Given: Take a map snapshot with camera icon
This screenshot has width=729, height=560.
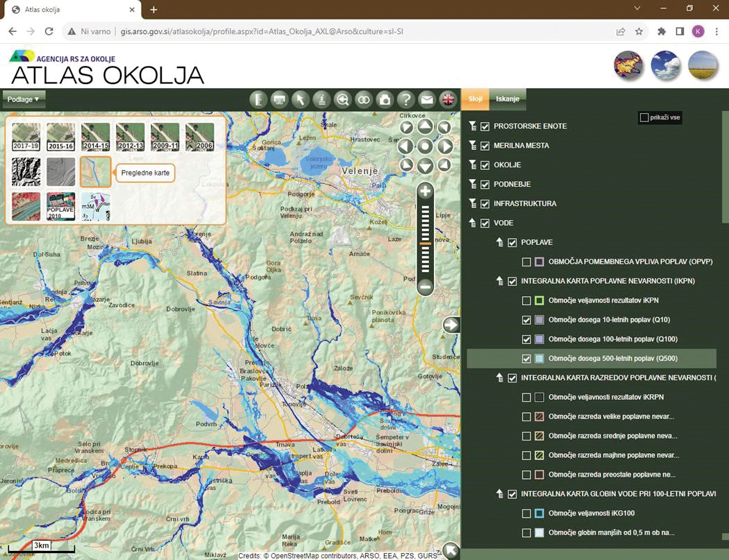Looking at the screenshot, I should coord(385,100).
